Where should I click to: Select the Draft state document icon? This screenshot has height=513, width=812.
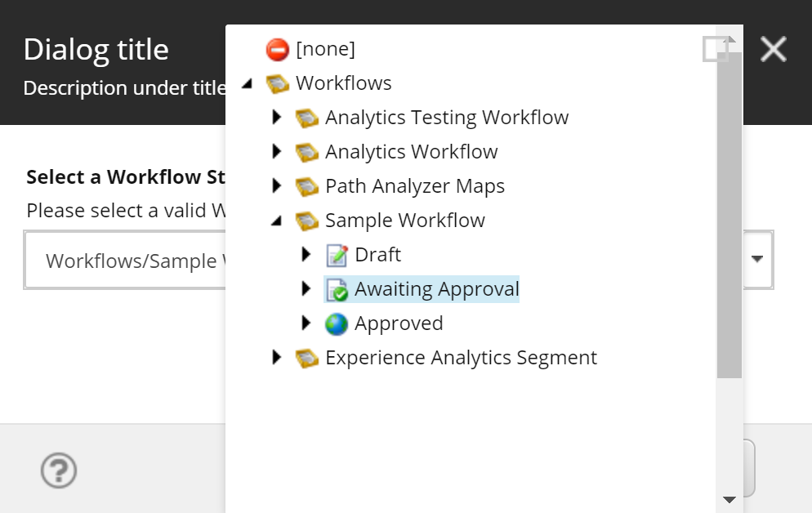click(x=337, y=254)
